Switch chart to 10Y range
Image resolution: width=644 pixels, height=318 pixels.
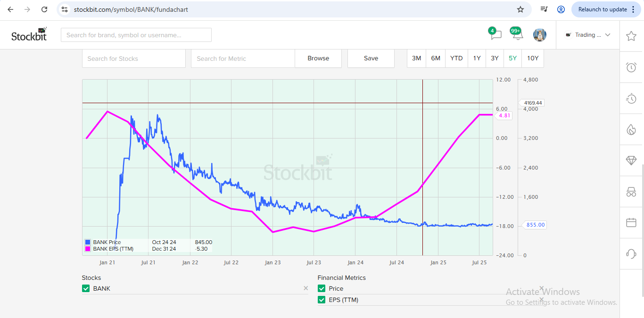533,58
